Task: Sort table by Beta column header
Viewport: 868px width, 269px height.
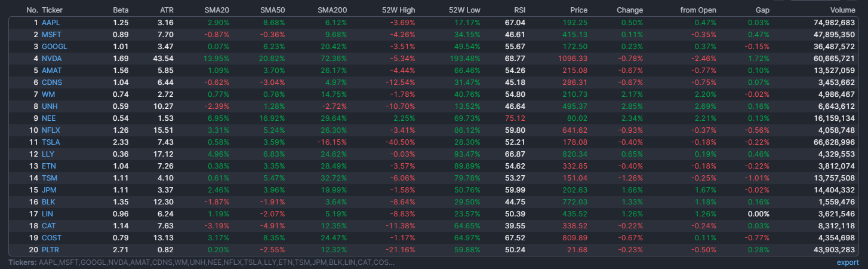Action: tap(121, 10)
